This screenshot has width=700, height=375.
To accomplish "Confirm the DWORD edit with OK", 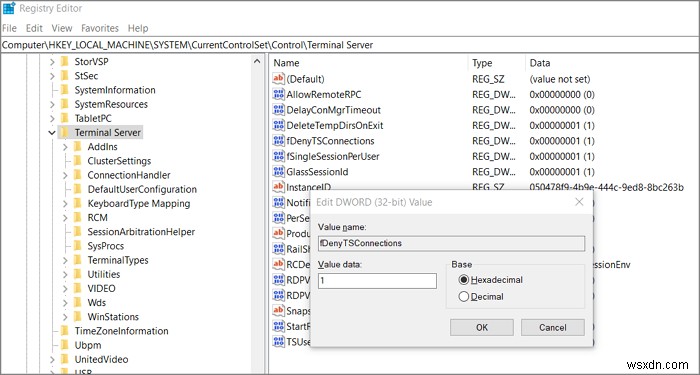I will (x=482, y=328).
